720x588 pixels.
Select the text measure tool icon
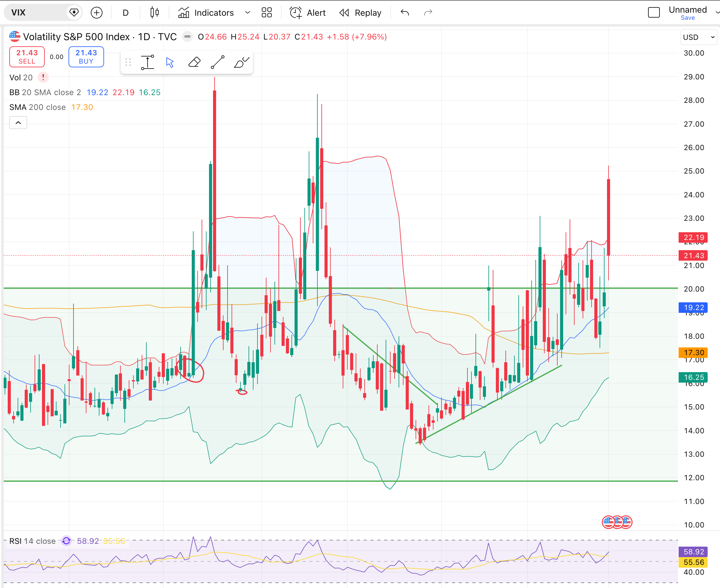click(147, 62)
